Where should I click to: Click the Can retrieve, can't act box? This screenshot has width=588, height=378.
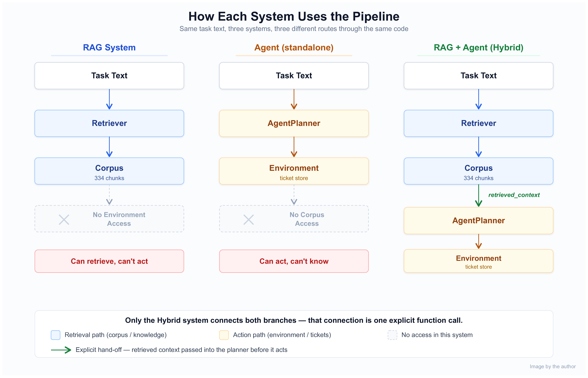coord(109,261)
